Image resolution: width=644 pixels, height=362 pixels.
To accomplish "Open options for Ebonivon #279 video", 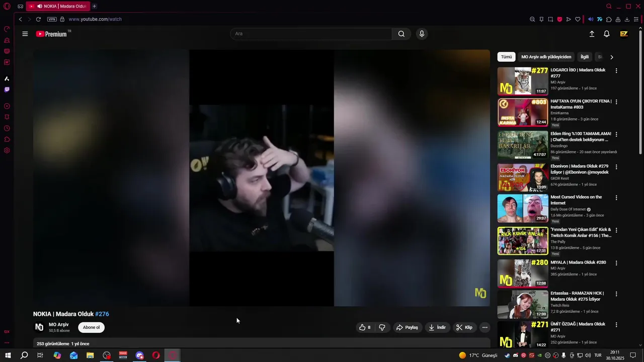I will [x=616, y=166].
